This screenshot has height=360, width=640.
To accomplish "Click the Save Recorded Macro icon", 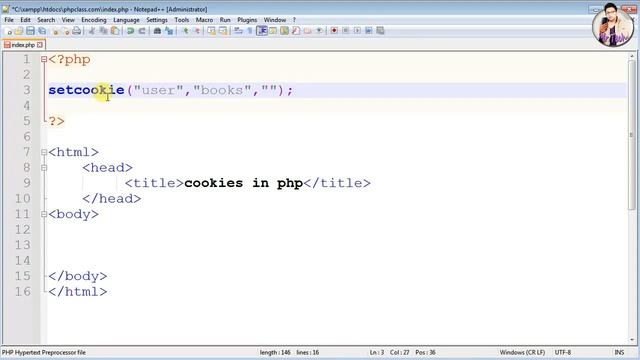I will pyautogui.click(x=380, y=31).
